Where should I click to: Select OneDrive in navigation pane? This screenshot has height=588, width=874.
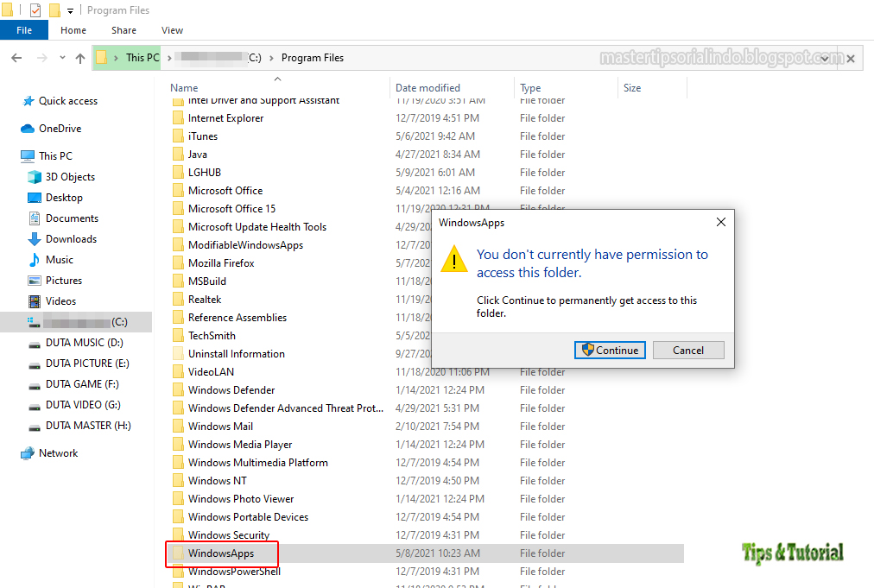[60, 128]
